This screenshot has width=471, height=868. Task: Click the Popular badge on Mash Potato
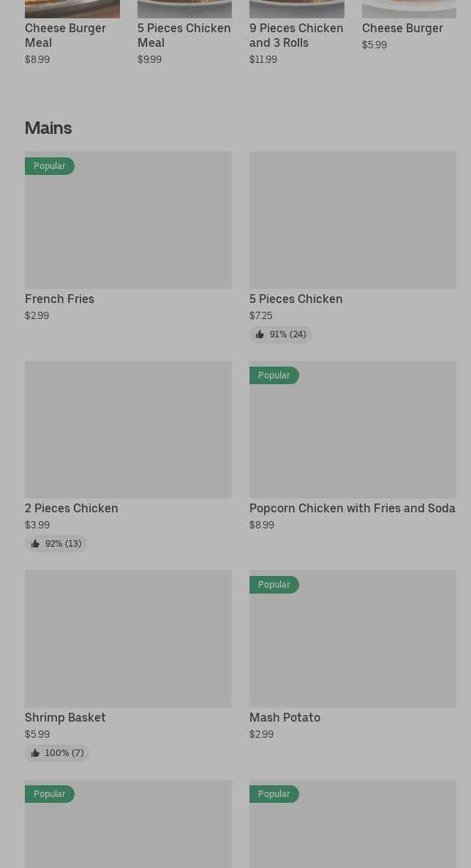coord(274,585)
